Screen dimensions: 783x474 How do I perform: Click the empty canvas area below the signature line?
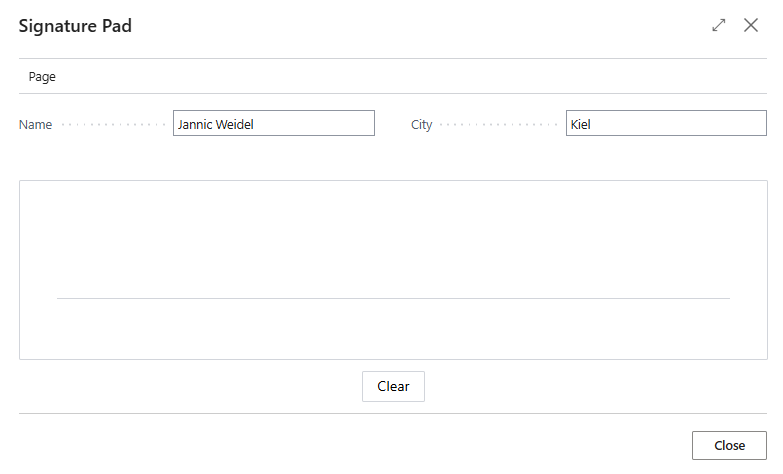[x=393, y=330]
